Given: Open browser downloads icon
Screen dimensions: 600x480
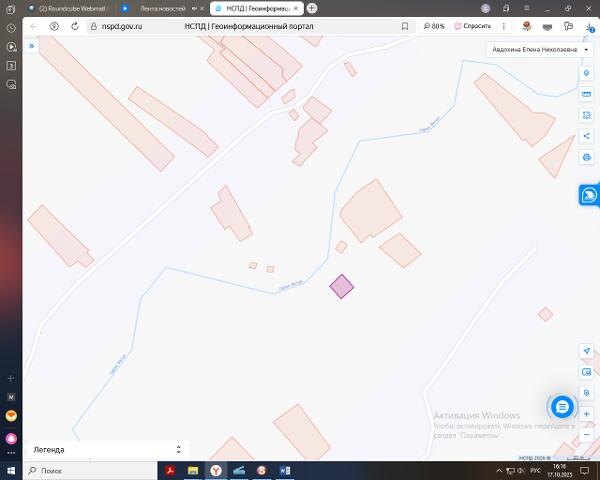Looking at the screenshot, I should 590,26.
